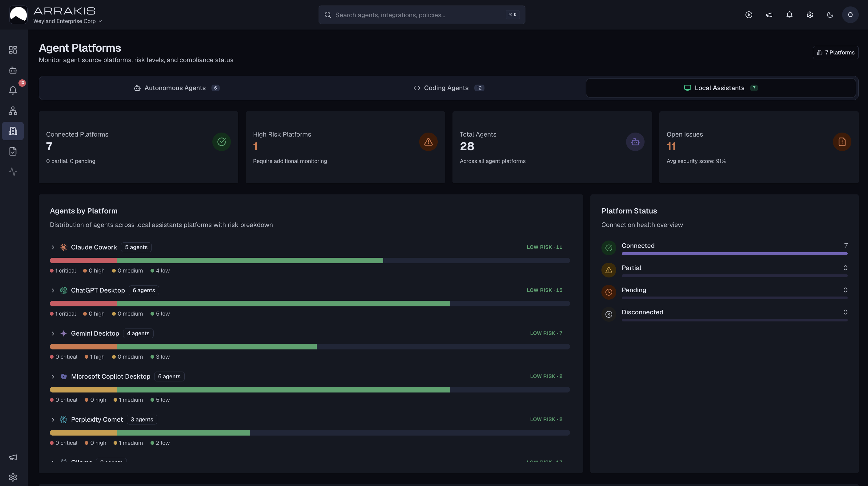This screenshot has height=486, width=868.
Task: Expand the Gemini Desktop row
Action: coord(53,333)
